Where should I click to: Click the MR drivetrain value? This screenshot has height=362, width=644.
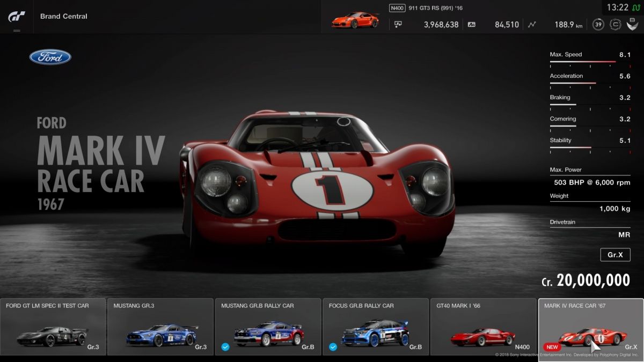[624, 234]
